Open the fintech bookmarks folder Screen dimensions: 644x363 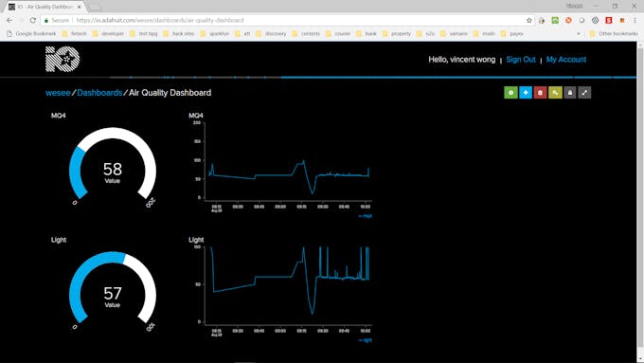[74, 34]
